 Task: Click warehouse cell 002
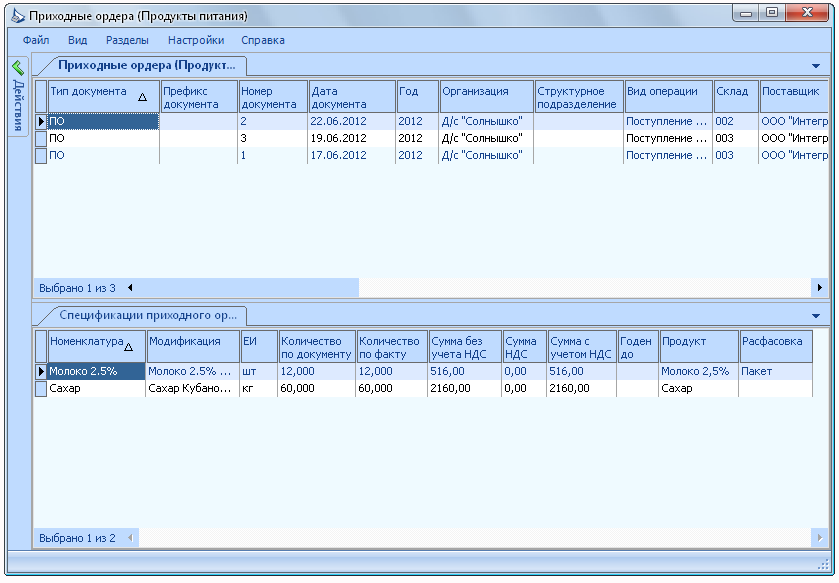click(x=735, y=121)
